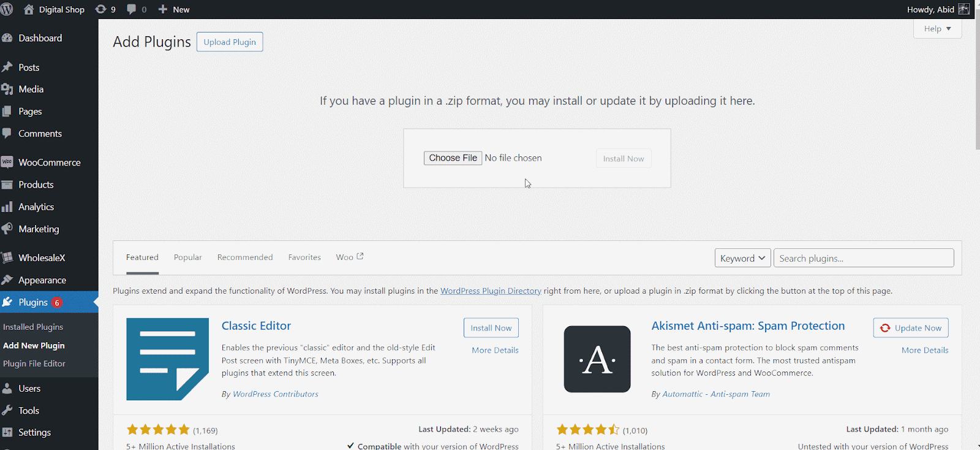
Task: Click the Classic Editor plugin thumbnail
Action: point(167,359)
